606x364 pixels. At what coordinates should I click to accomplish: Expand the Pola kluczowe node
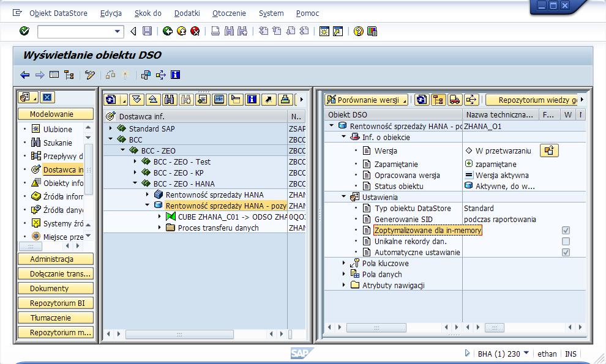pos(343,263)
